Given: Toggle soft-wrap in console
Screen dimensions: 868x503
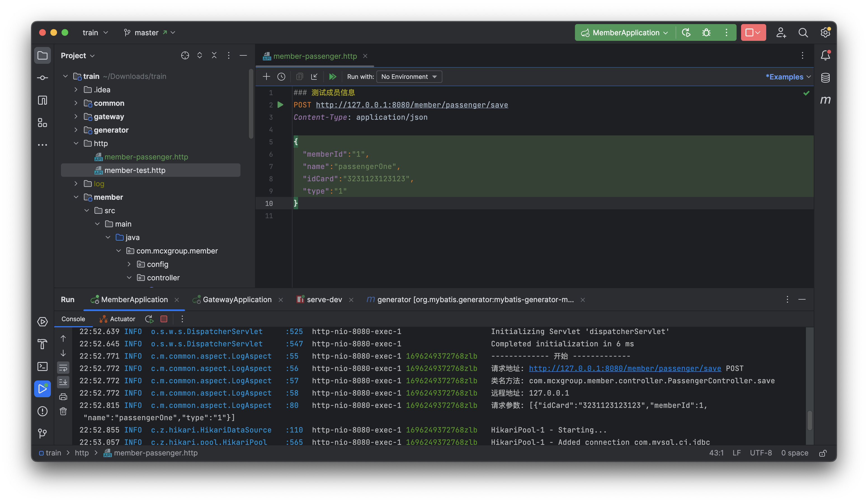Looking at the screenshot, I should click(63, 368).
